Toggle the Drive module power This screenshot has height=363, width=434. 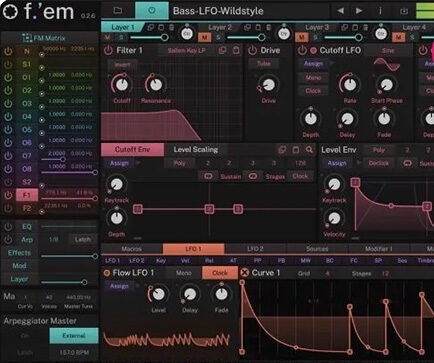coord(252,51)
